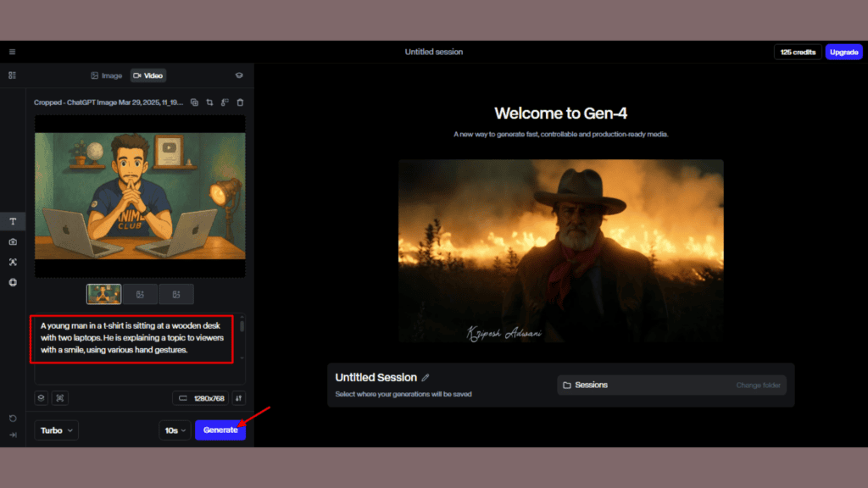Viewport: 868px width, 488px height.
Task: Delete the cropped ChatGPT reference image
Action: [240, 102]
